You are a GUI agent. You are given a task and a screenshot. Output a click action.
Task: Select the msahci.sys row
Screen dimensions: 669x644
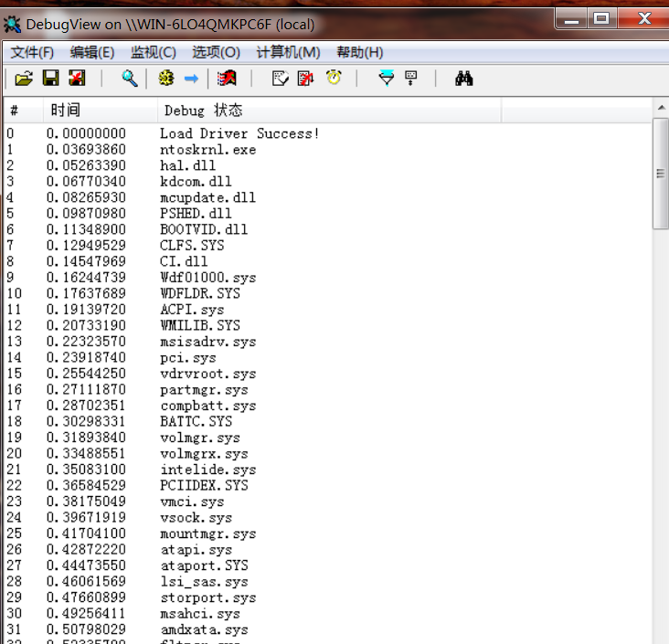click(328, 613)
